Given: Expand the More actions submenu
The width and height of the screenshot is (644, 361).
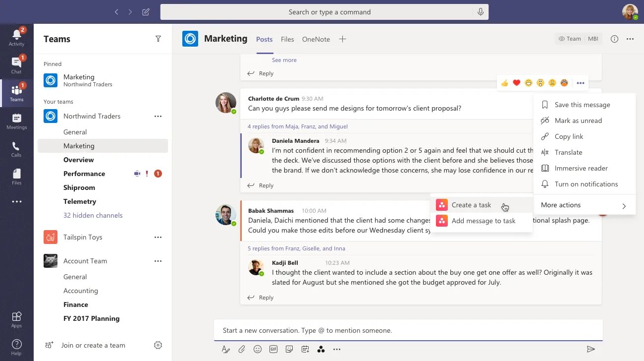Looking at the screenshot, I should tap(585, 205).
